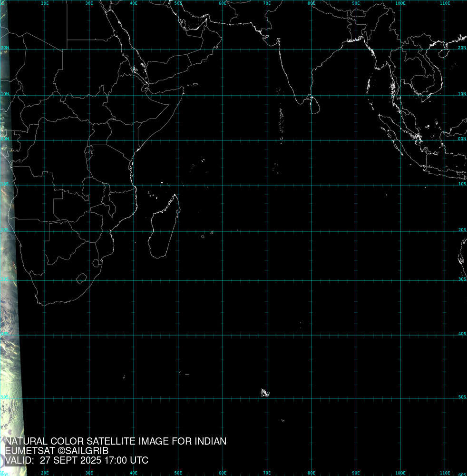Click the 10N latitude label on right edge
The image size is (467, 476).
[x=462, y=94]
